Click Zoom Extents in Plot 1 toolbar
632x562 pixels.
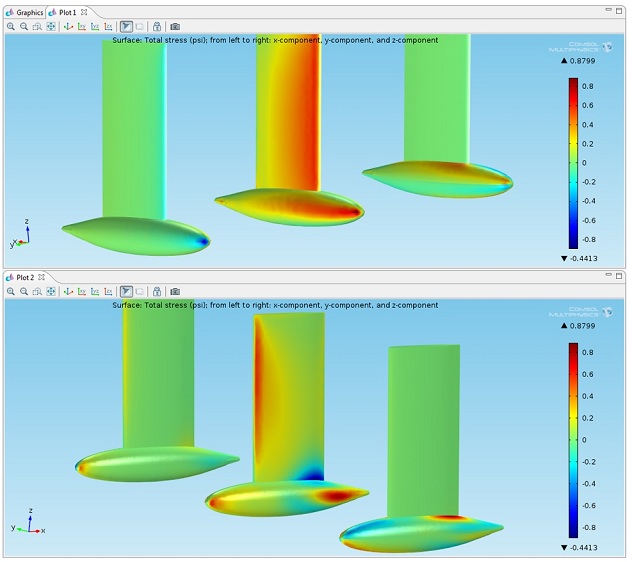[x=51, y=26]
